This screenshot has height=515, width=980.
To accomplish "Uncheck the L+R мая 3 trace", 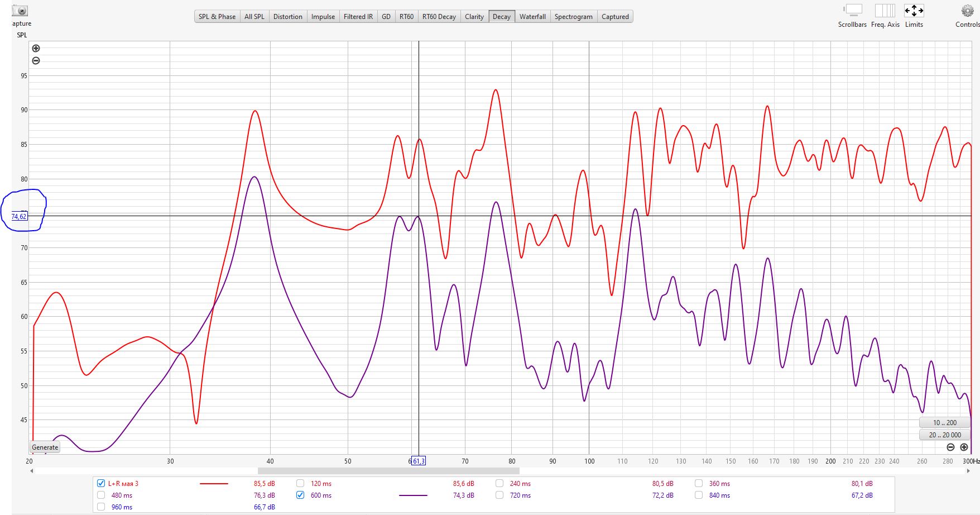I will pos(101,484).
